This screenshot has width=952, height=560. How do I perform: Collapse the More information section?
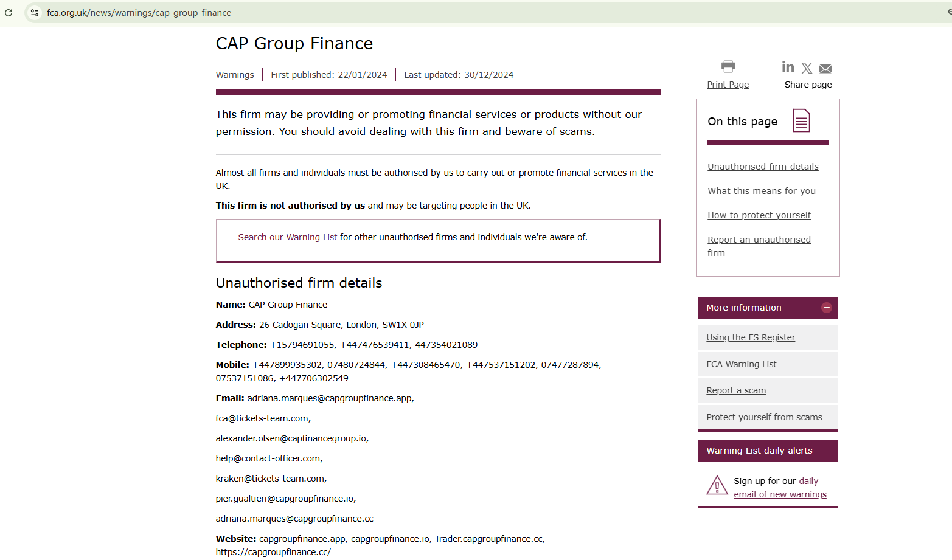[x=826, y=308]
